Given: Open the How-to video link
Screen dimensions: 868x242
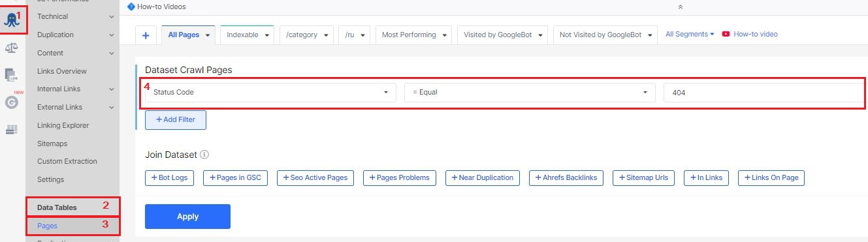Looking at the screenshot, I should coord(756,34).
